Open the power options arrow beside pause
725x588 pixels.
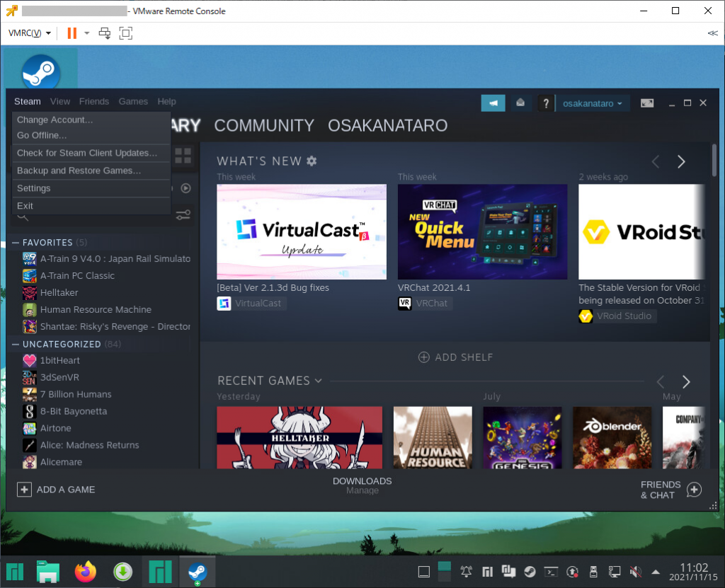tap(86, 33)
